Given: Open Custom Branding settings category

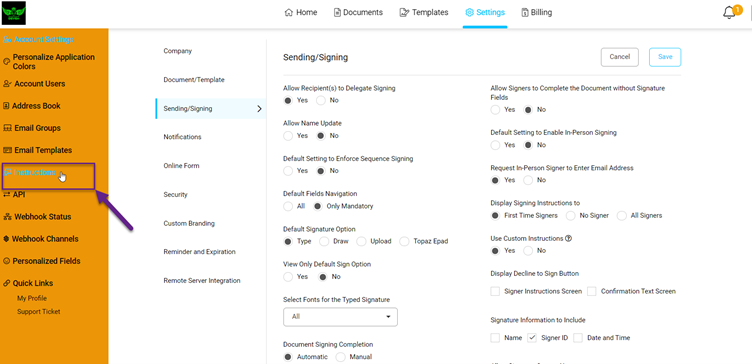Looking at the screenshot, I should [189, 223].
